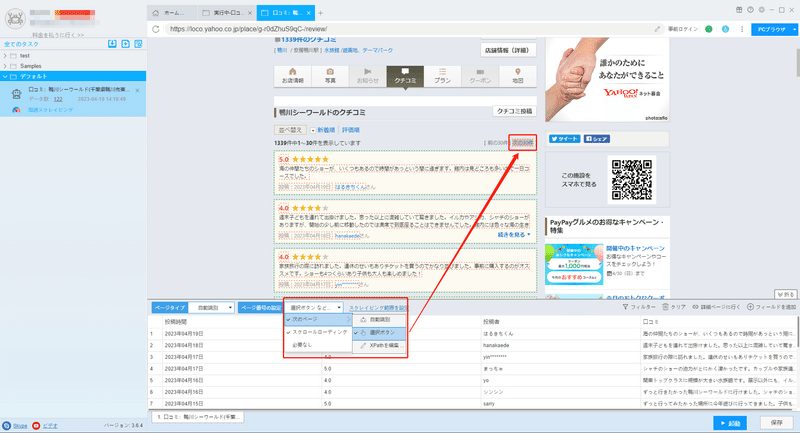Open the プラン page tab
This screenshot has height=433, width=800.
[x=442, y=76]
